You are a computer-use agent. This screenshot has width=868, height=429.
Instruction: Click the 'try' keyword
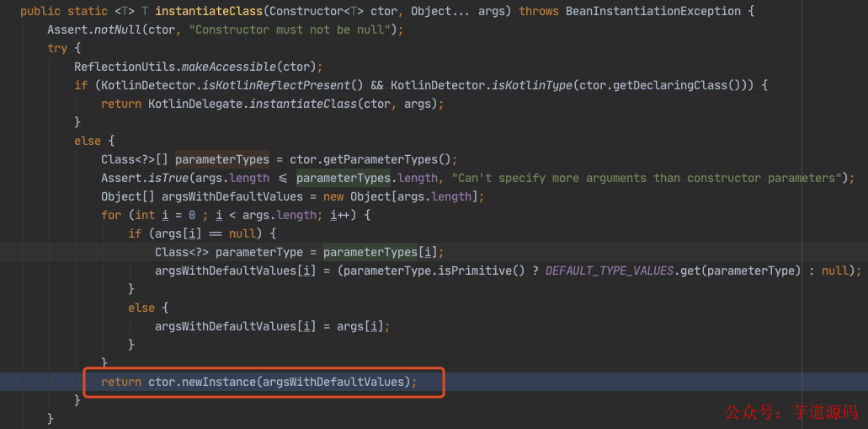(x=57, y=48)
